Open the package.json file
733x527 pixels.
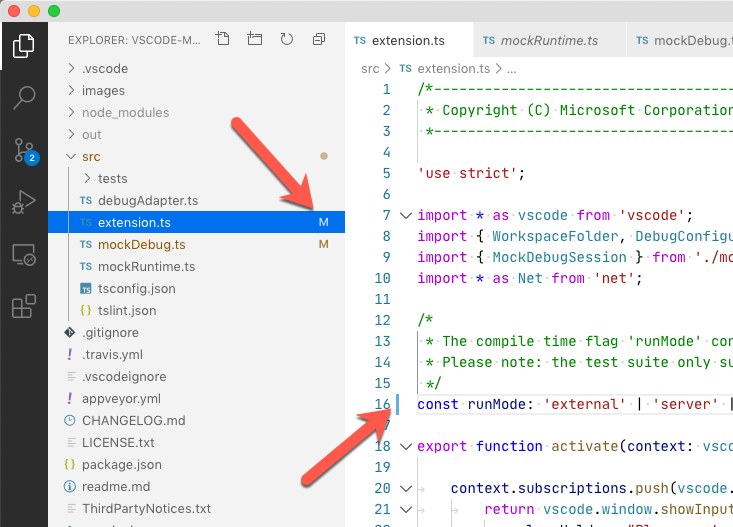(x=196, y=464)
